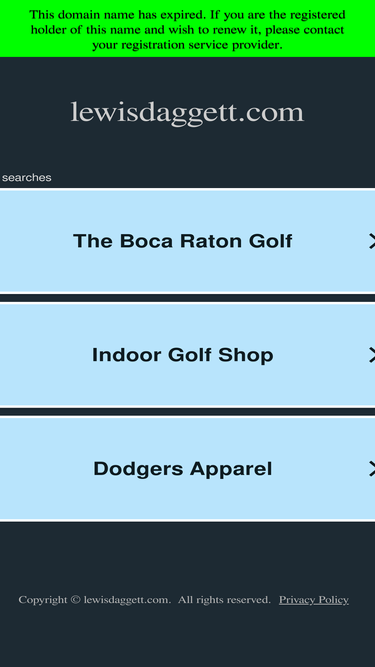
Task: Click the footer lewisdaggett.com copyright name
Action: (x=127, y=600)
